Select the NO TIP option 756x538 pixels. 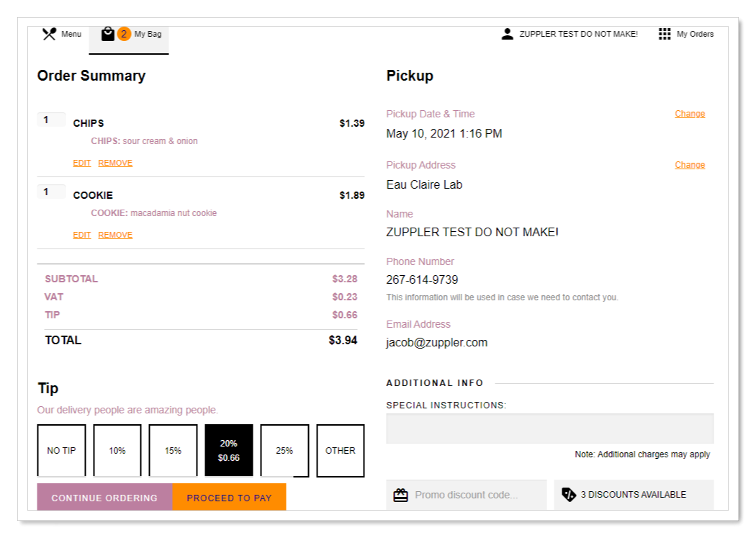coord(61,450)
